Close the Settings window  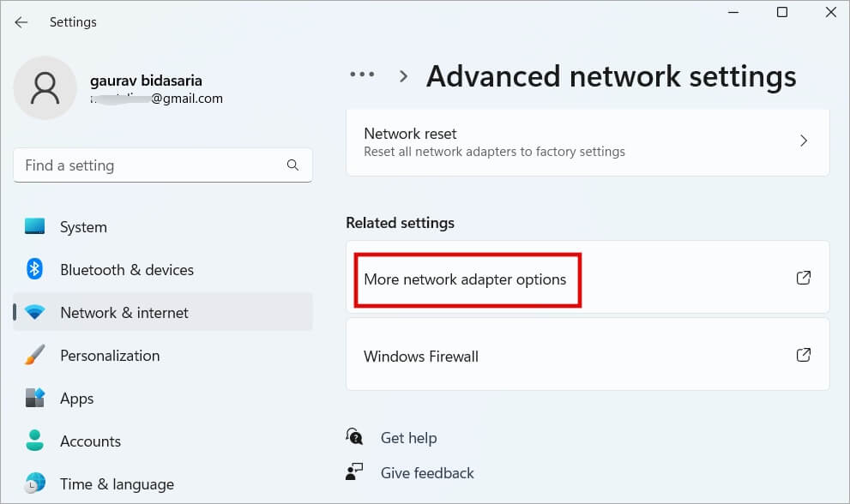click(831, 12)
